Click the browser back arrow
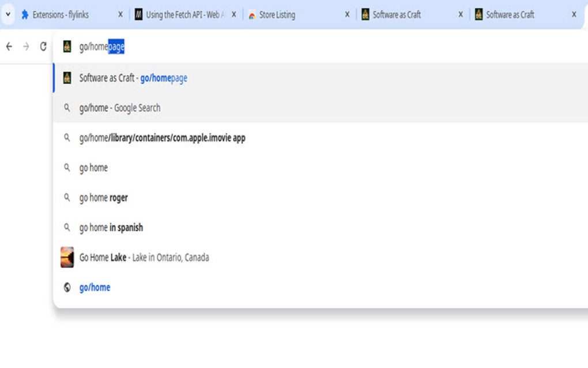 click(9, 47)
